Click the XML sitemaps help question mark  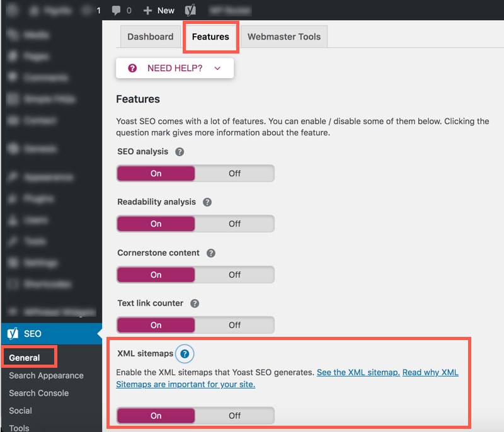point(184,354)
